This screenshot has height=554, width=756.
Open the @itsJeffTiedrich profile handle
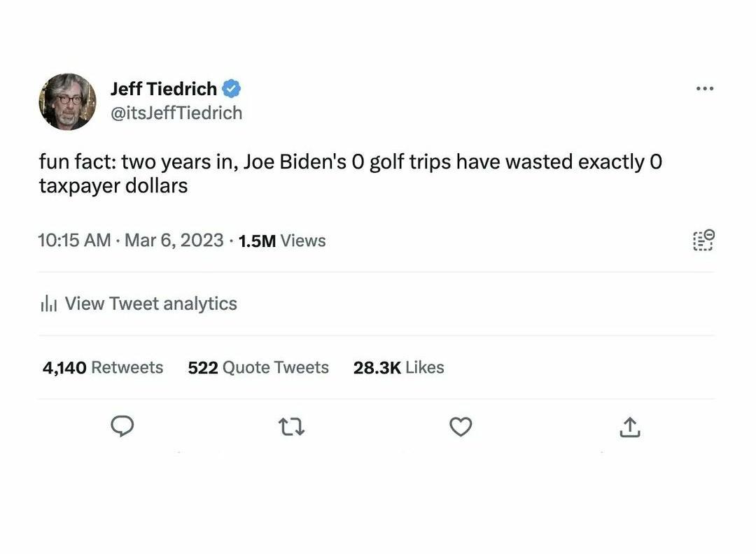pyautogui.click(x=176, y=112)
